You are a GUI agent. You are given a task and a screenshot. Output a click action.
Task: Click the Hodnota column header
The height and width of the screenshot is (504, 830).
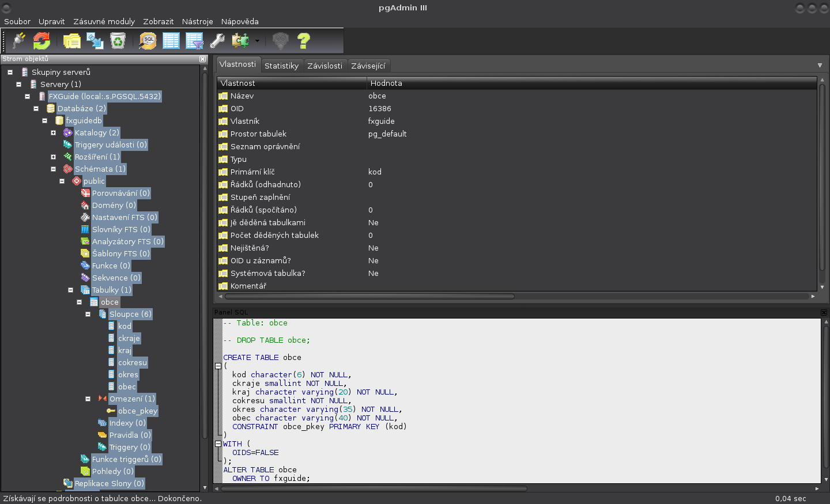point(591,83)
